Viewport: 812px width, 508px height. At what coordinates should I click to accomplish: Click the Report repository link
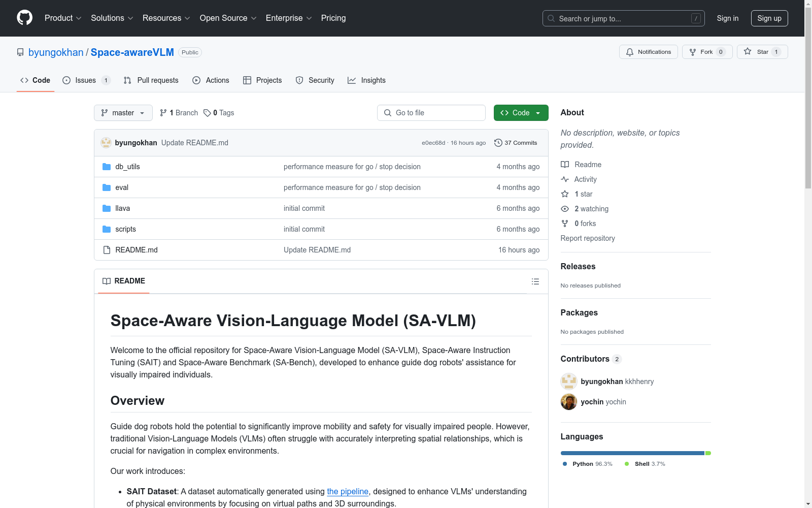[588, 238]
